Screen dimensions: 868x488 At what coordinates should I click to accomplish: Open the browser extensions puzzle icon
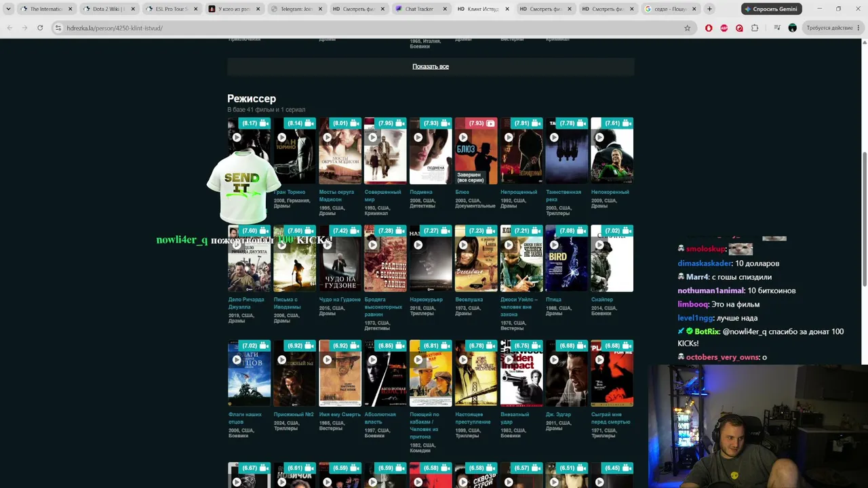(x=755, y=28)
